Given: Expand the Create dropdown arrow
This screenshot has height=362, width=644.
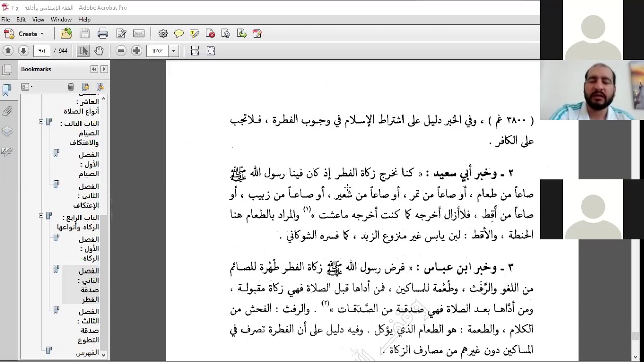Looking at the screenshot, I should [x=42, y=34].
